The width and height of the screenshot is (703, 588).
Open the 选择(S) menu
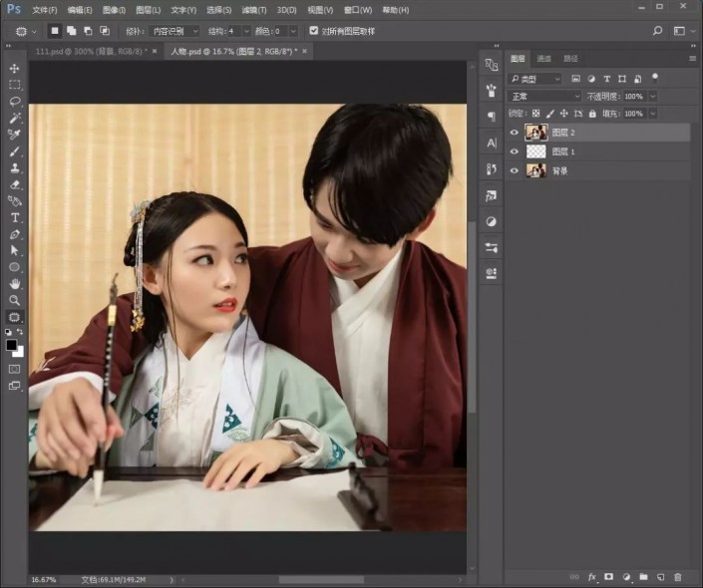218,10
